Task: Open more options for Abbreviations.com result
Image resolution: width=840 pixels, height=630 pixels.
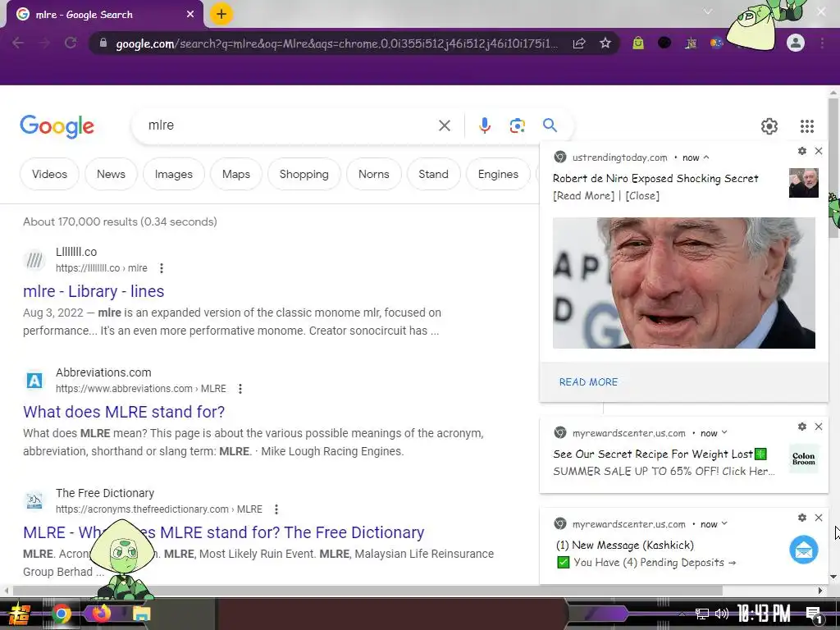Action: [240, 388]
